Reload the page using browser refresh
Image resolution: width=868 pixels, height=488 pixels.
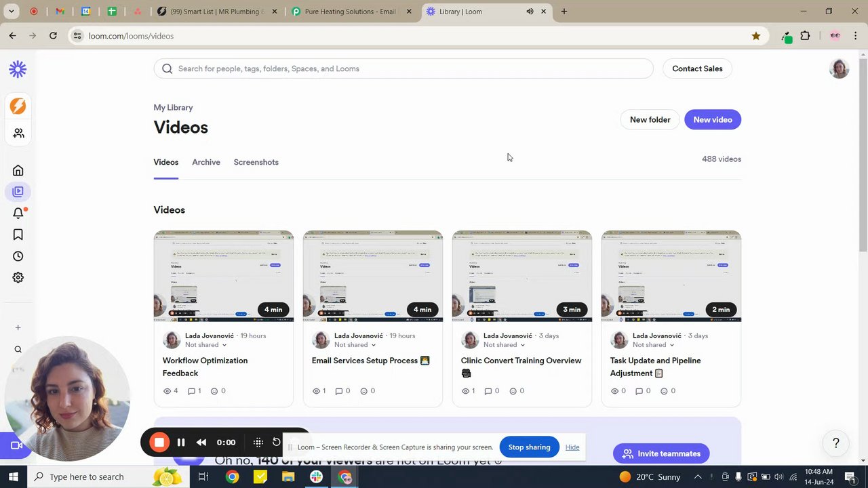click(x=53, y=36)
